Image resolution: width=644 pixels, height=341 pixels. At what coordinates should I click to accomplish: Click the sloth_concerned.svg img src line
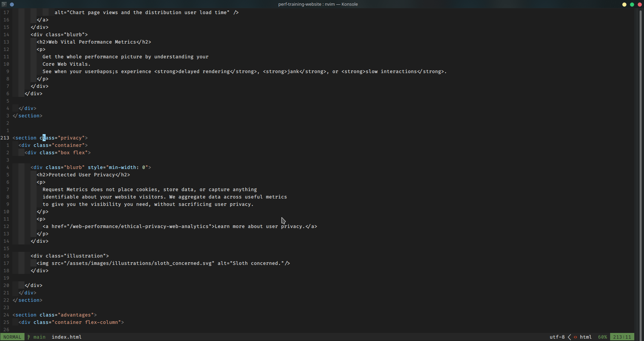[163, 263]
